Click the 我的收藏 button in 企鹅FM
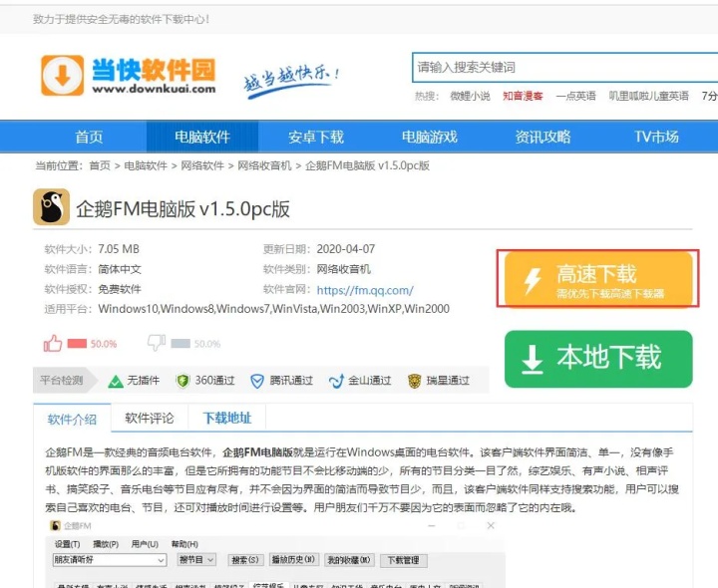This screenshot has width=718, height=588. [349, 560]
